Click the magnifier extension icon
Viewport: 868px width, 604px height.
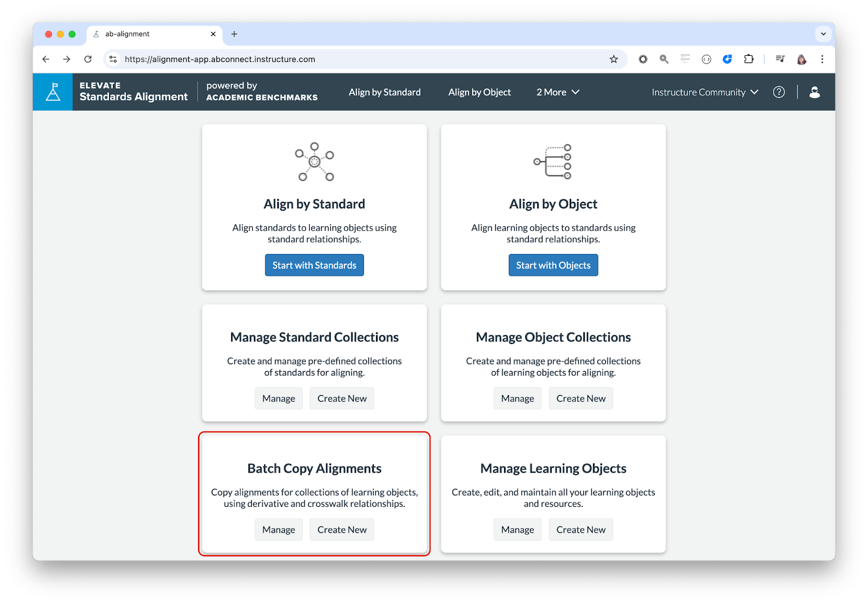point(664,59)
